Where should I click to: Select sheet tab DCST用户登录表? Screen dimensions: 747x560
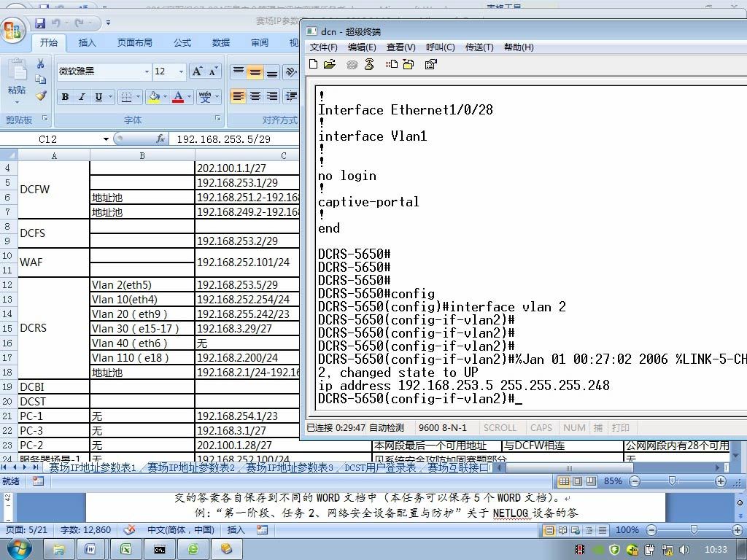coord(379,467)
